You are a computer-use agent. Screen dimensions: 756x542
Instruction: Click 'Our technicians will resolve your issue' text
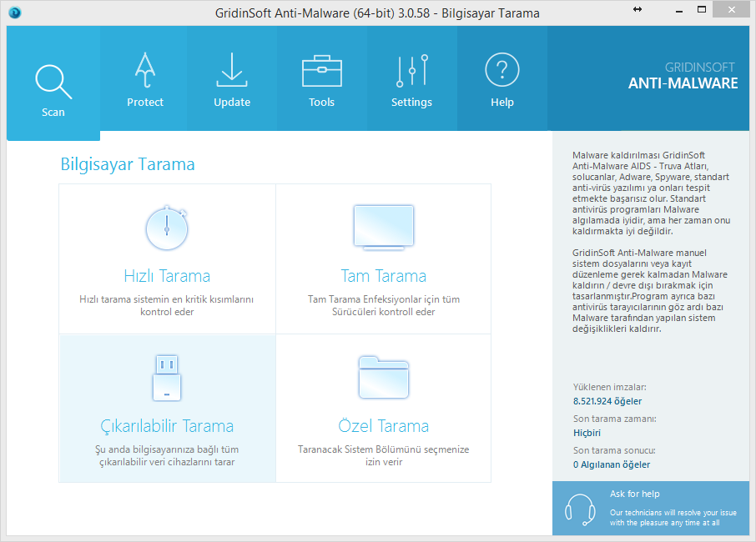[x=673, y=518]
